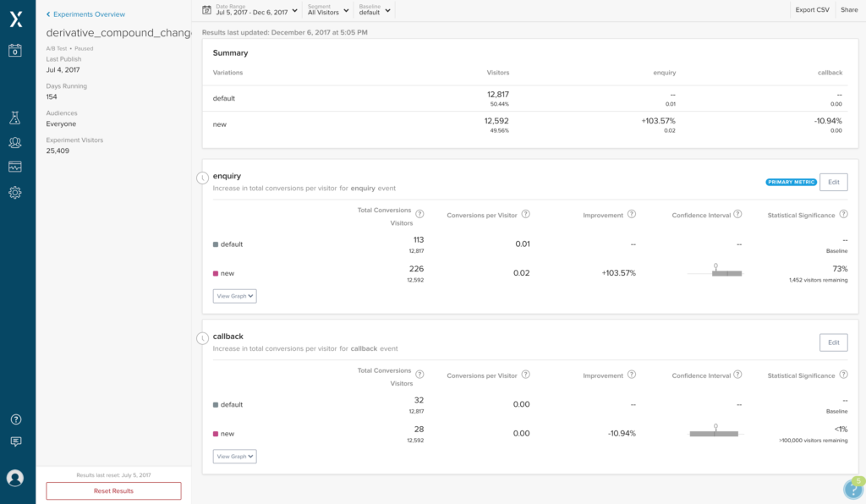Open the Date Range dropdown

pos(251,10)
